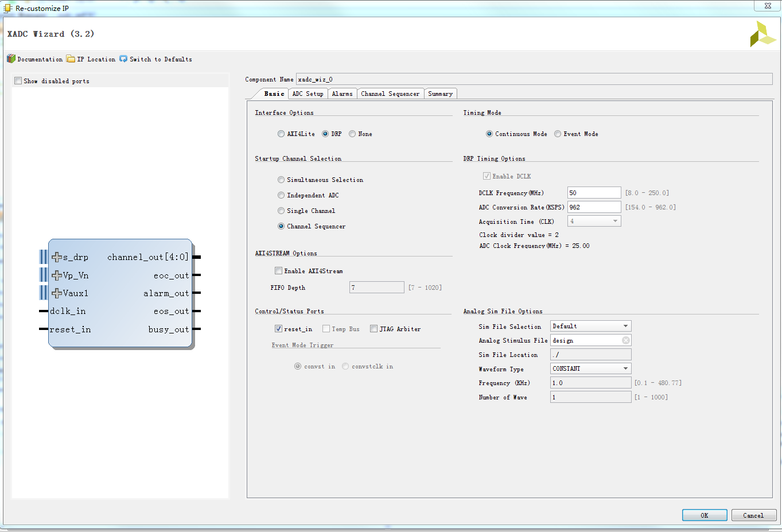This screenshot has width=782, height=532.
Task: Select None interface option
Action: (x=352, y=134)
